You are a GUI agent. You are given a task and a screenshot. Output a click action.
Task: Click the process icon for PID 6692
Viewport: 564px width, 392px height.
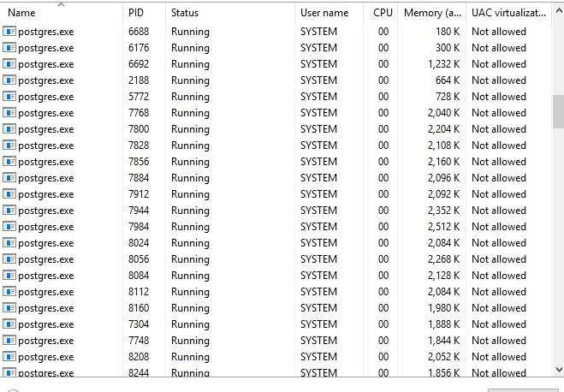click(x=9, y=64)
